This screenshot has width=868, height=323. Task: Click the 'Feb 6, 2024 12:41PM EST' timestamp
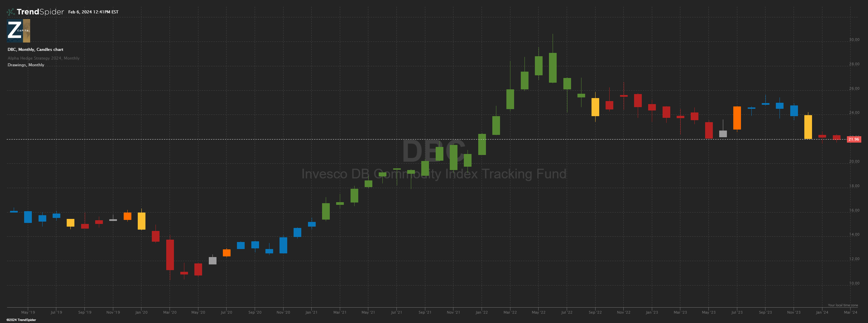click(94, 12)
